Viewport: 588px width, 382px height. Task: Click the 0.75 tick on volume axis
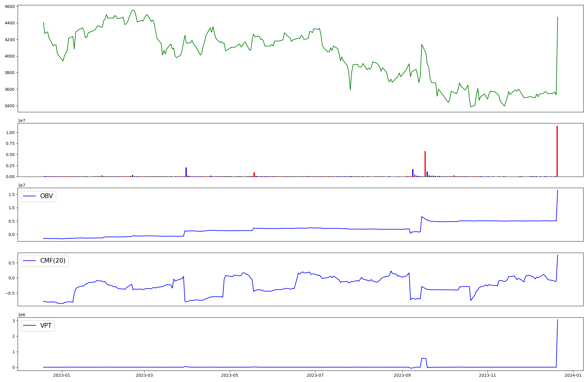click(10, 143)
